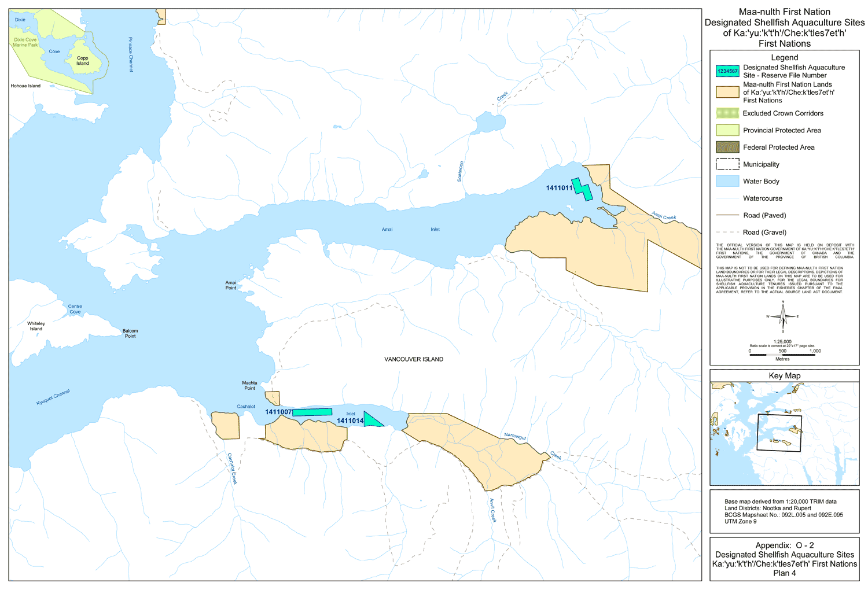Click the north arrow compass rose
Viewport: 868px width, 590px height.
pos(782,316)
